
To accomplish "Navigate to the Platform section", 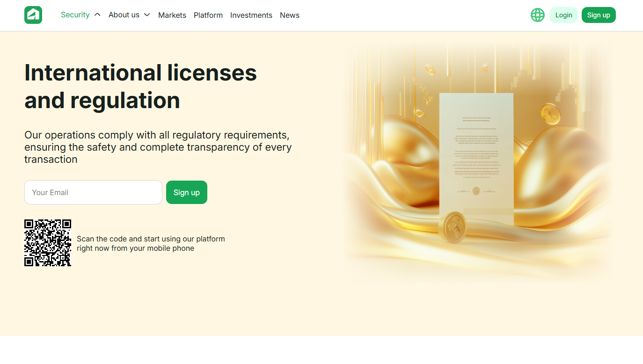I will point(208,15).
